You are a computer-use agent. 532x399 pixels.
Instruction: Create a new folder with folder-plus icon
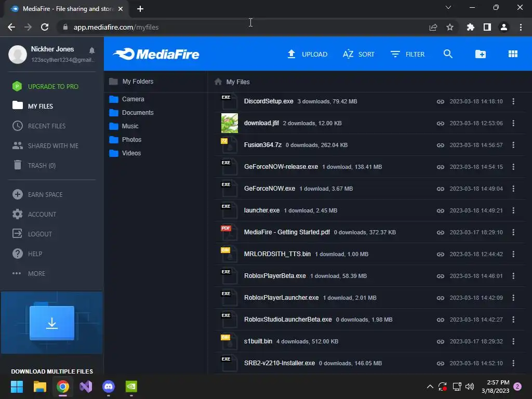tap(480, 54)
